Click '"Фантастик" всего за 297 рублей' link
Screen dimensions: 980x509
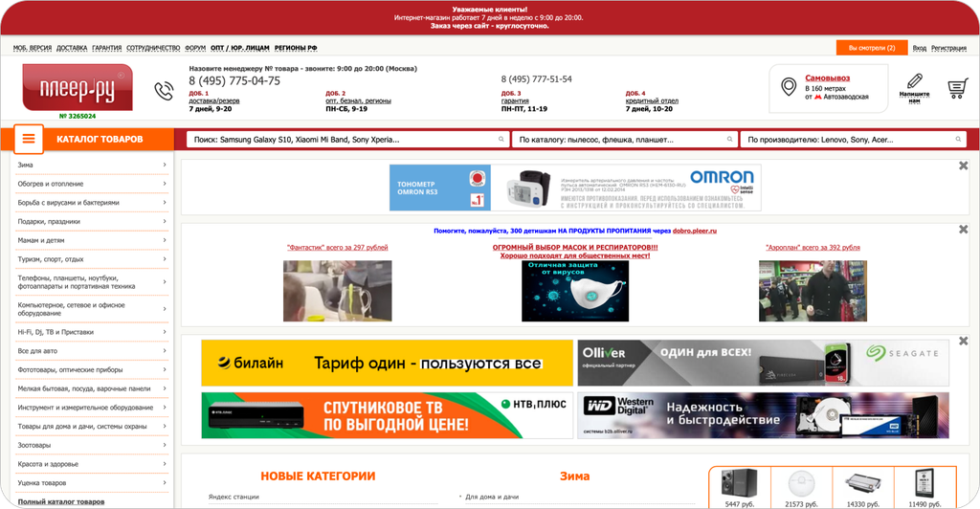(x=338, y=247)
